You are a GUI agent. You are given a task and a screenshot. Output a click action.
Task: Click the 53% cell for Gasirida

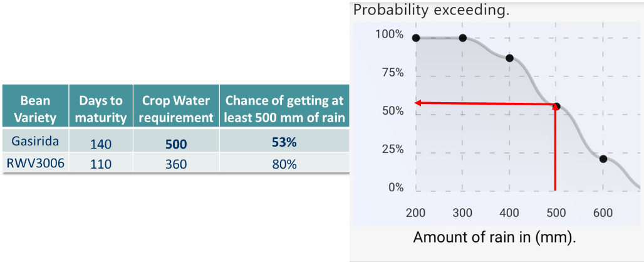click(x=284, y=143)
